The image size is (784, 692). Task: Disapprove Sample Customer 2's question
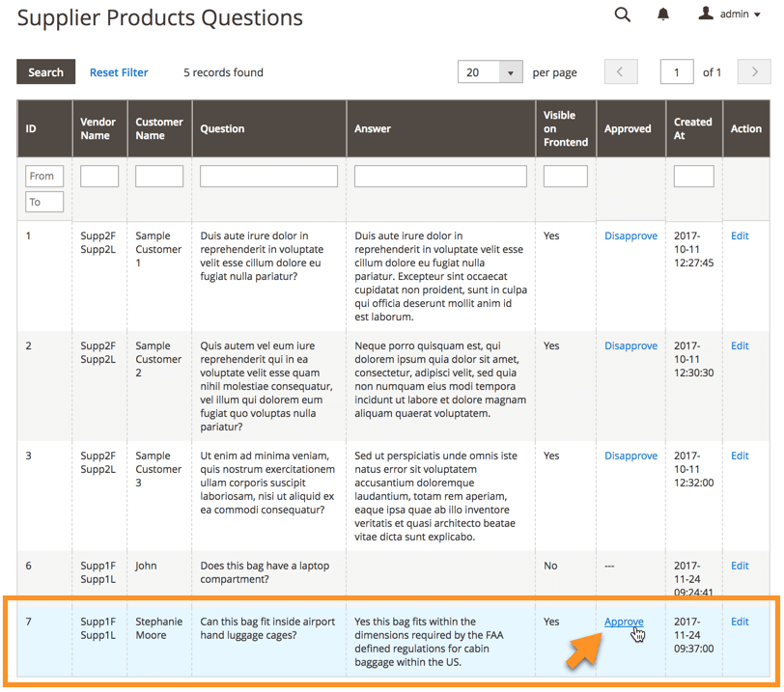coord(630,346)
